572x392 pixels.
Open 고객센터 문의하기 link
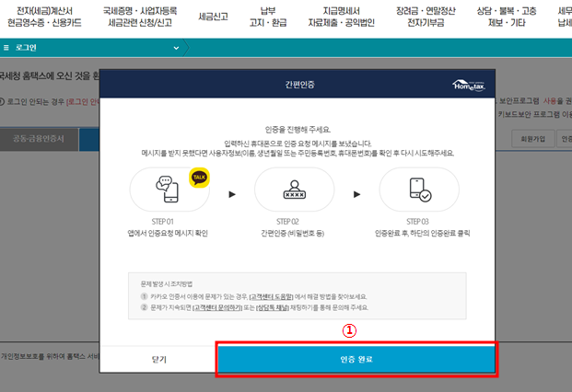(x=217, y=308)
